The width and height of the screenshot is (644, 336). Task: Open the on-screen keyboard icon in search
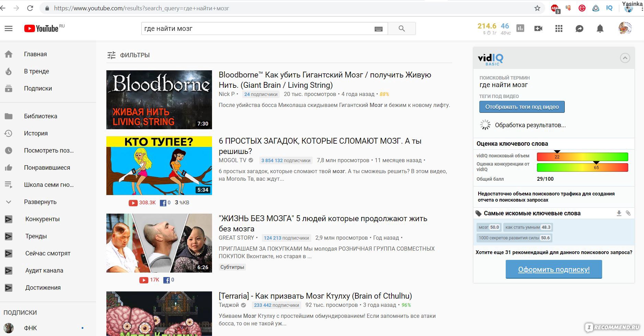point(378,29)
